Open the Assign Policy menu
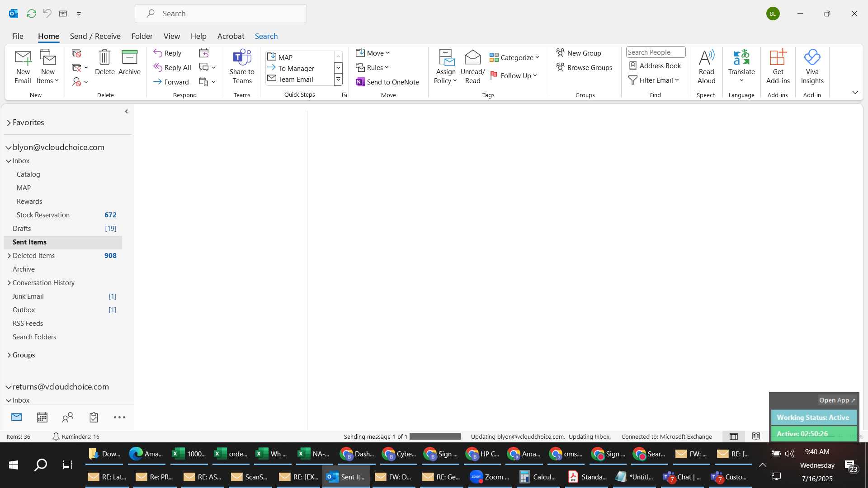Screen dimensions: 868x488 click(x=446, y=67)
